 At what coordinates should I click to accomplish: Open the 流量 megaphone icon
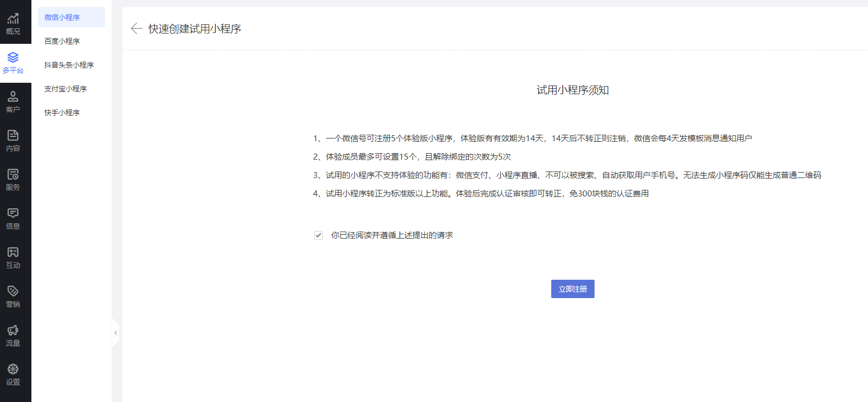click(13, 330)
